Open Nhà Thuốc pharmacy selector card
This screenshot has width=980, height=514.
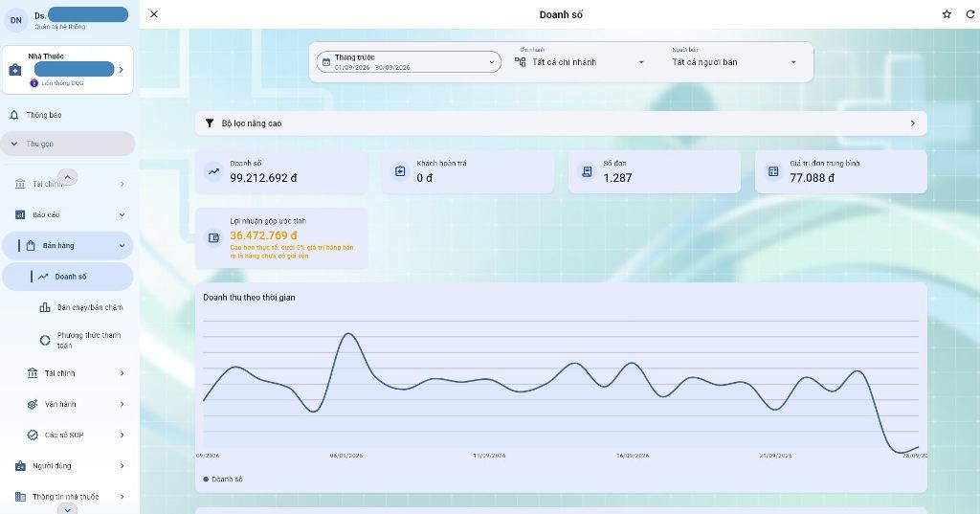pyautogui.click(x=68, y=70)
